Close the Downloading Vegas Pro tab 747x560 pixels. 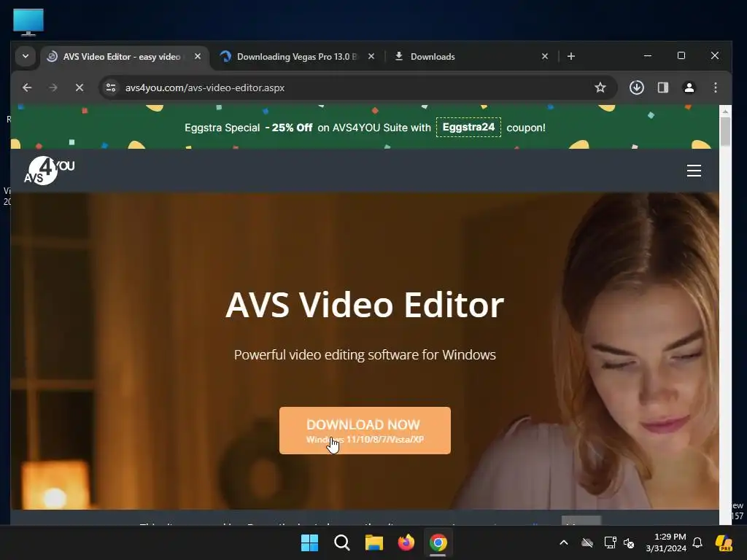[371, 56]
